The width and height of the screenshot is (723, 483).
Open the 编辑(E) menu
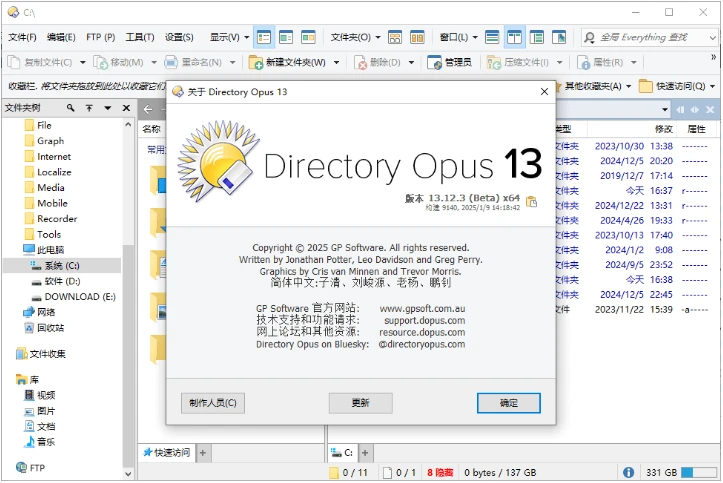[61, 37]
